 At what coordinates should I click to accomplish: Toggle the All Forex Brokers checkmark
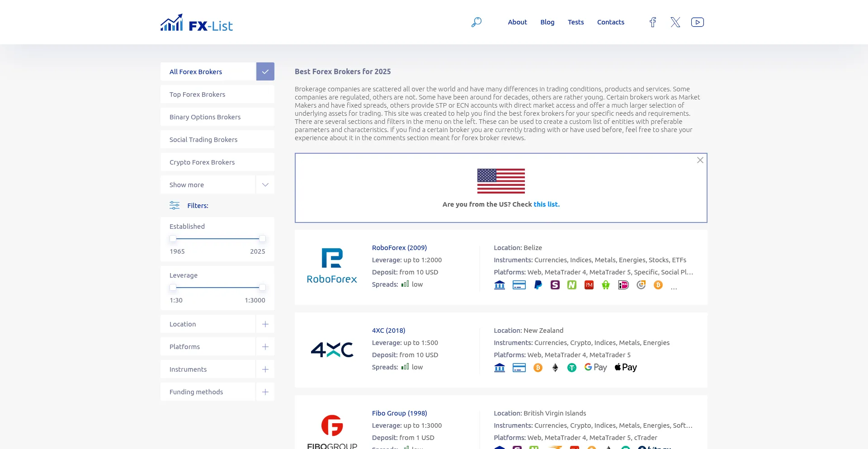click(x=265, y=72)
